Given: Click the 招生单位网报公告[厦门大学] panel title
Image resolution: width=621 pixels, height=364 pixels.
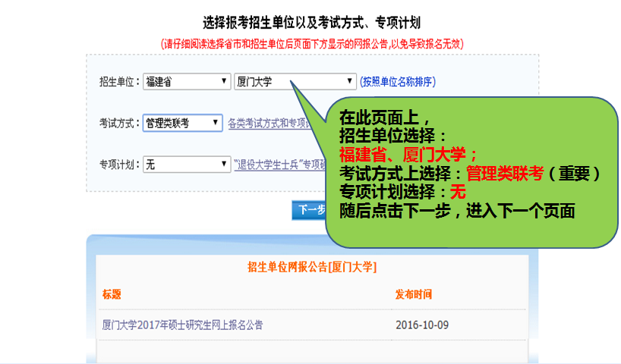Looking at the screenshot, I should coord(312,267).
